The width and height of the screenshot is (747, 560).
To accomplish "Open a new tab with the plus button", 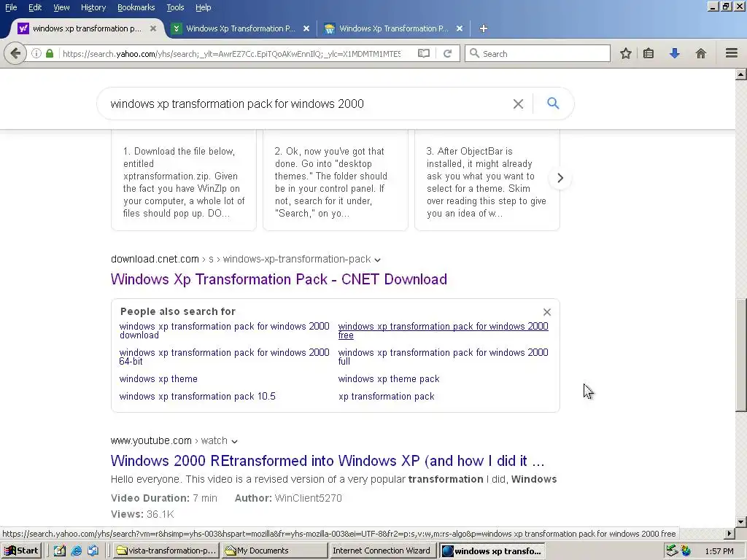I will (483, 28).
